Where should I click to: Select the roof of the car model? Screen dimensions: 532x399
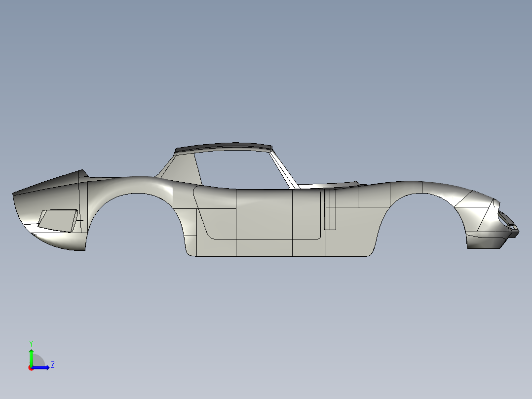click(x=224, y=146)
